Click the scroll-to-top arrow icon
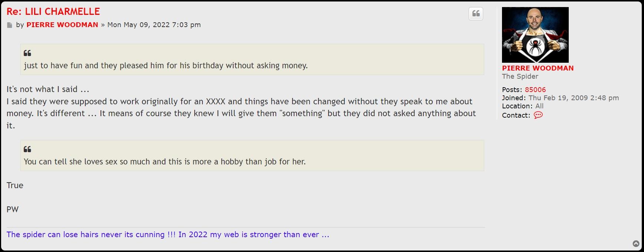Viewport: 644px width, 252px height. [x=636, y=243]
